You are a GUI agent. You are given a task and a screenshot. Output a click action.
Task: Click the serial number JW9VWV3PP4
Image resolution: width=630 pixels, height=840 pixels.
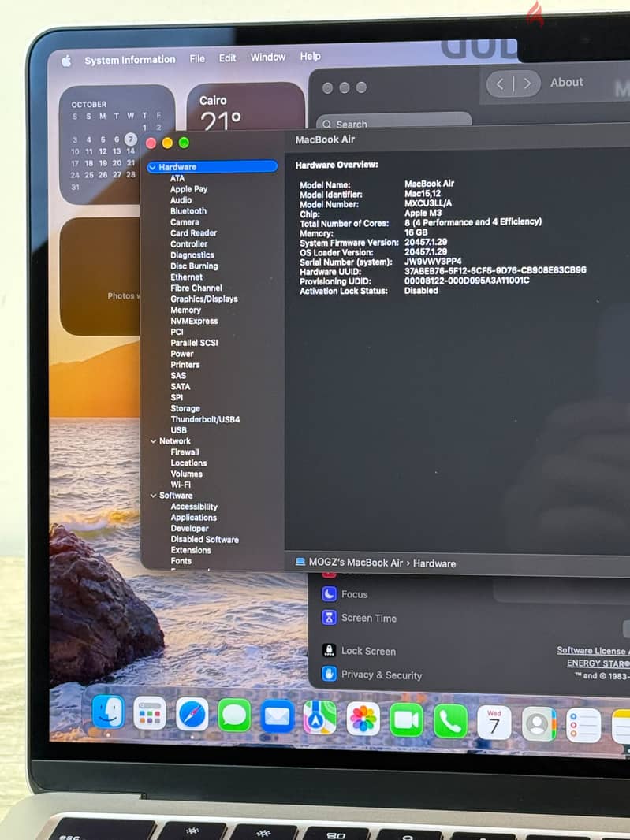coord(433,262)
